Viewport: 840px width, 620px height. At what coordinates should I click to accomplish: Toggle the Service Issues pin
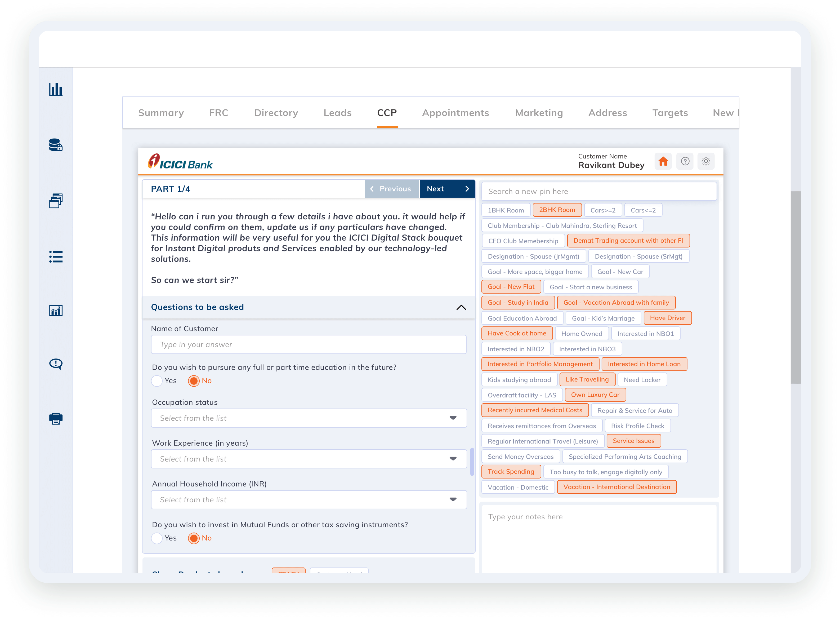click(633, 441)
